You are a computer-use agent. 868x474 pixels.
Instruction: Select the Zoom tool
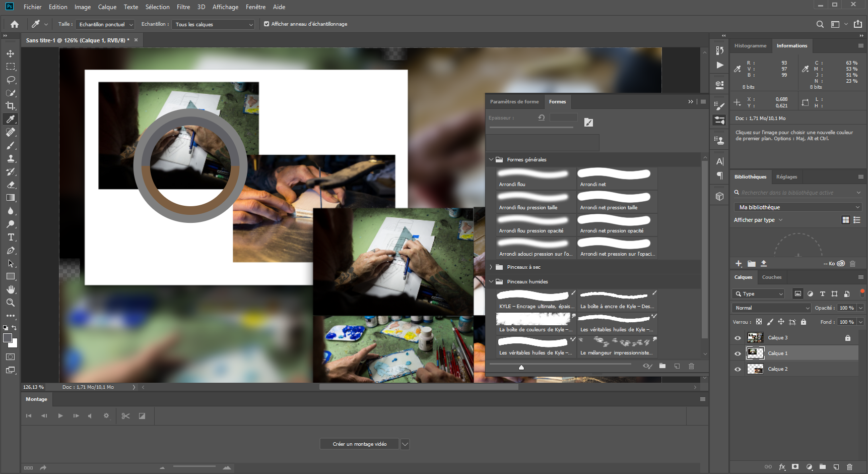11,303
